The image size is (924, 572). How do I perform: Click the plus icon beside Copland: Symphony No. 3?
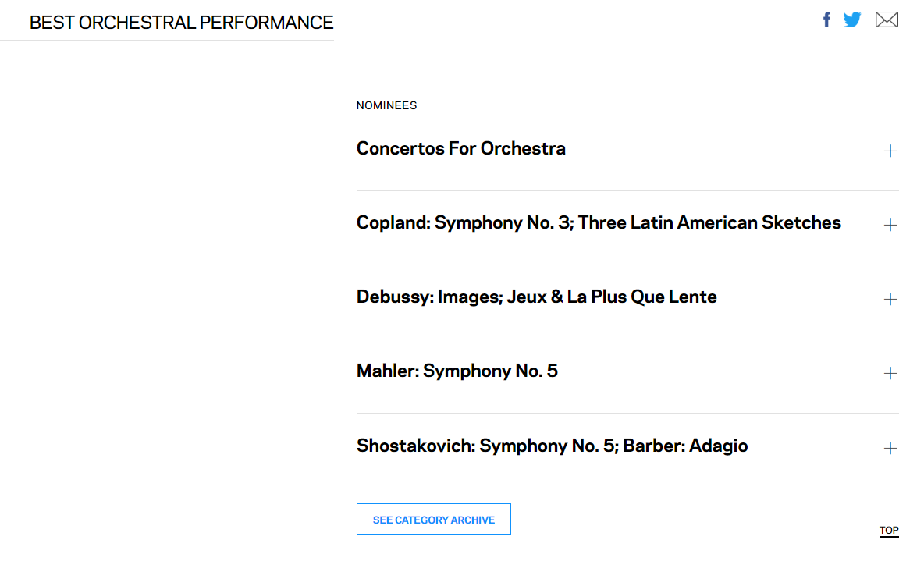tap(890, 225)
